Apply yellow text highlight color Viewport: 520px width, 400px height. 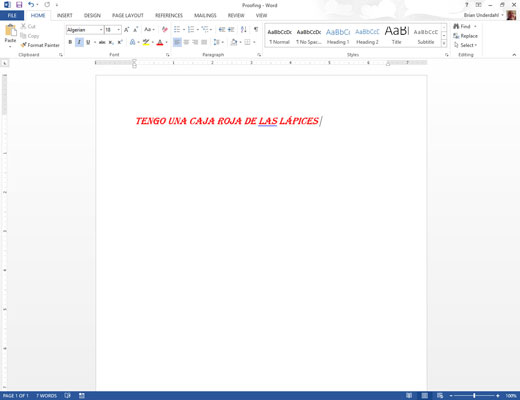[146, 42]
